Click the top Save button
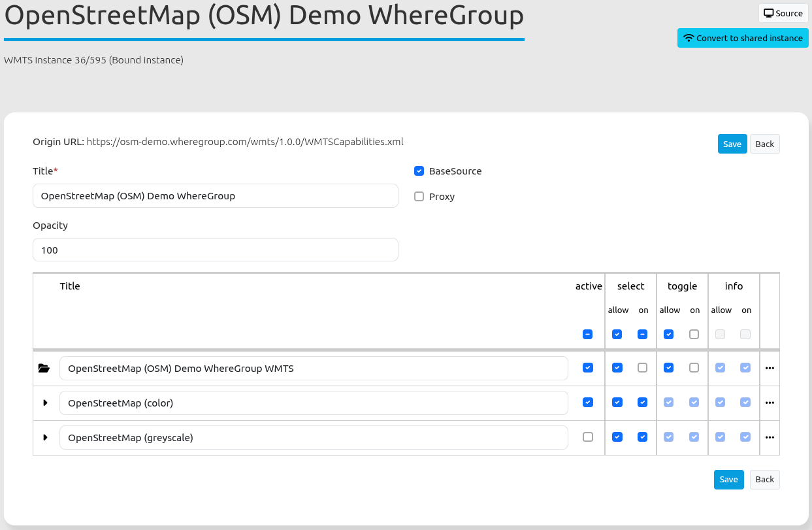 [x=732, y=144]
